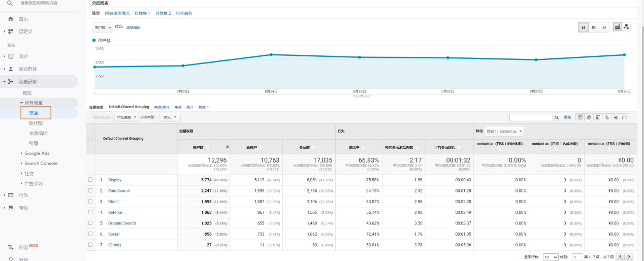644x261 pixels.
Task: Click the 实时 clock icon
Action: coord(11,56)
